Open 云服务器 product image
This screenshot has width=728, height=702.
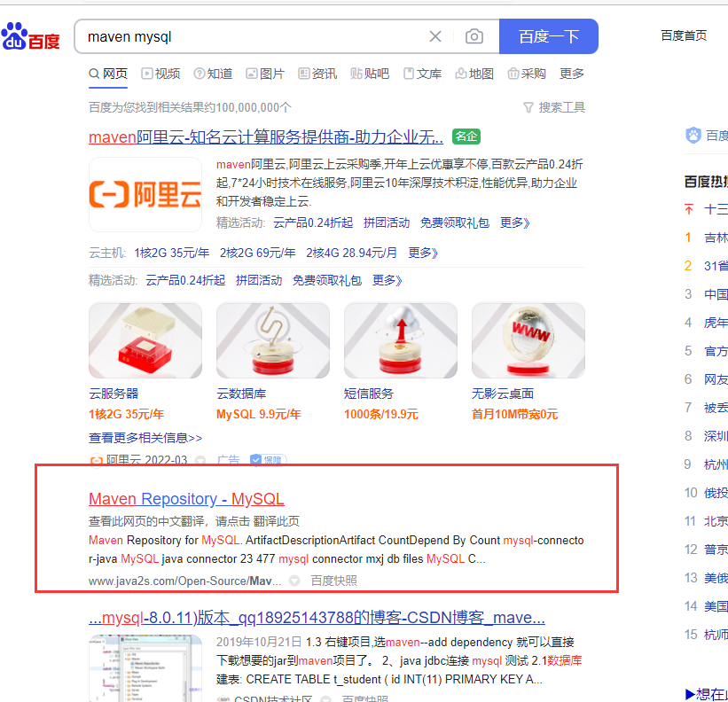point(145,340)
